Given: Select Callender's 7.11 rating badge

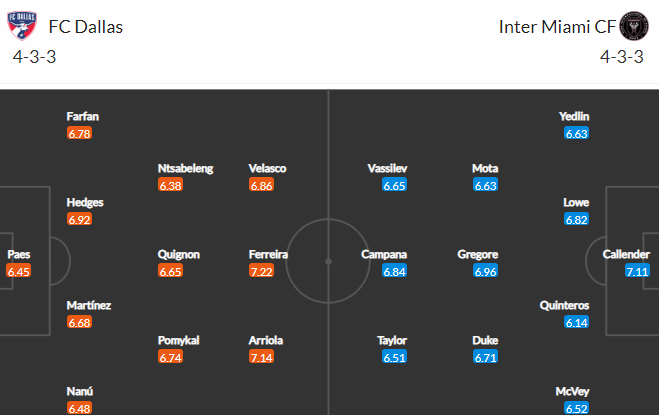Looking at the screenshot, I should 637,271.
